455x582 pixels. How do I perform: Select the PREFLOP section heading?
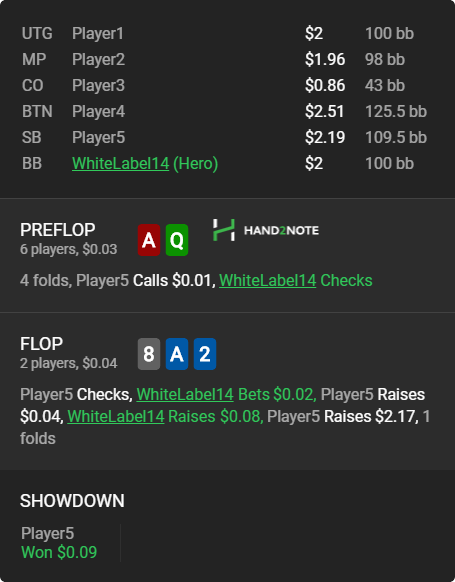(x=58, y=230)
